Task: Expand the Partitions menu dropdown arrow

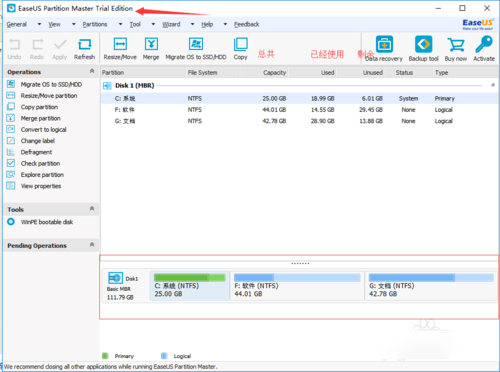Action: tap(120, 24)
